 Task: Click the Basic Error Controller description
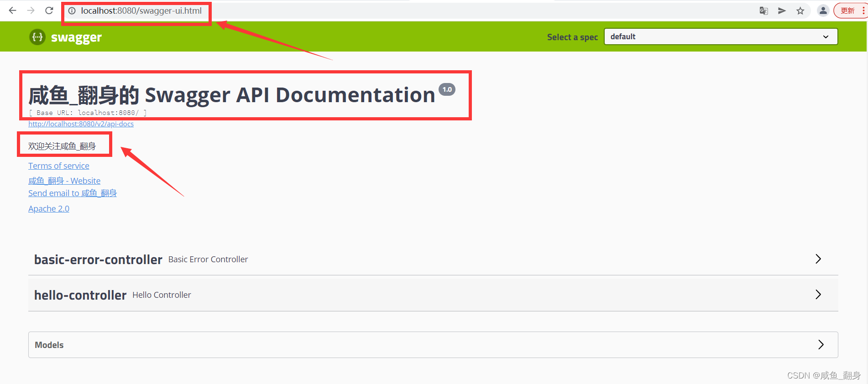tap(208, 259)
